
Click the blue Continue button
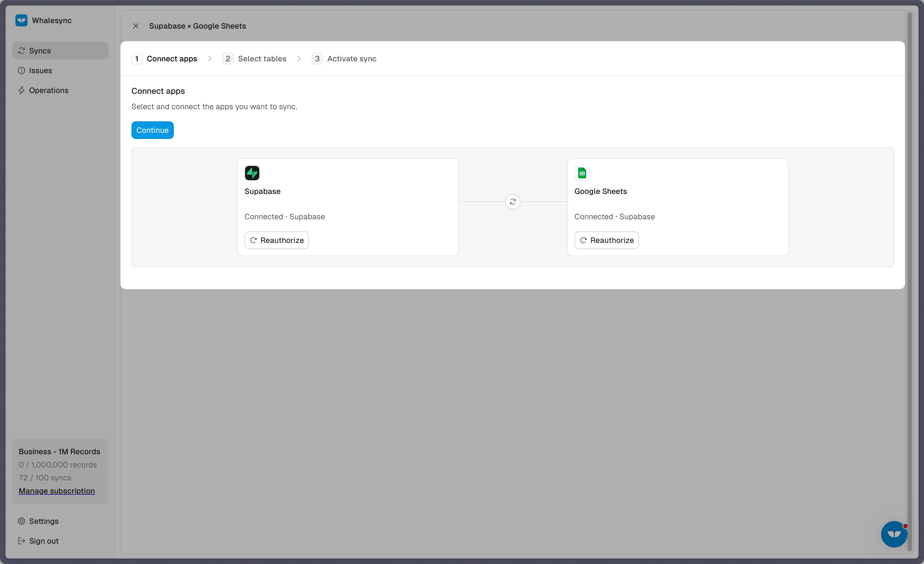[153, 130]
